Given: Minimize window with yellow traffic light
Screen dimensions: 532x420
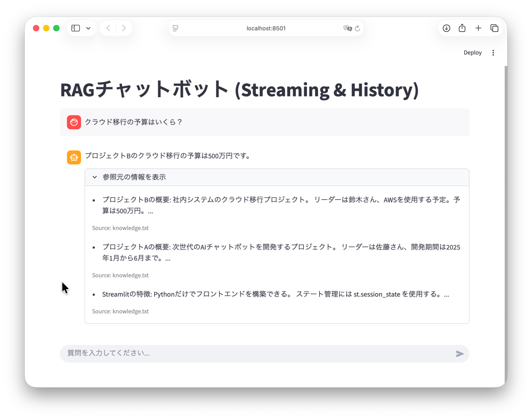Looking at the screenshot, I should [46, 28].
